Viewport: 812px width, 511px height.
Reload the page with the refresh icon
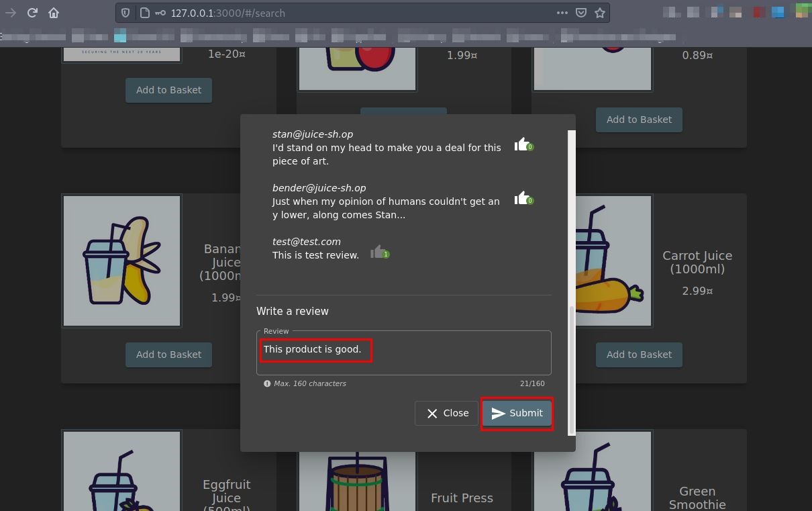click(32, 13)
